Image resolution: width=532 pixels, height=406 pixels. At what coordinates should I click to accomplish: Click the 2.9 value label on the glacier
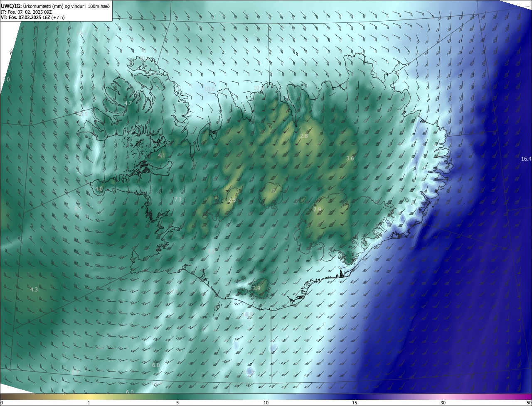(x=317, y=210)
